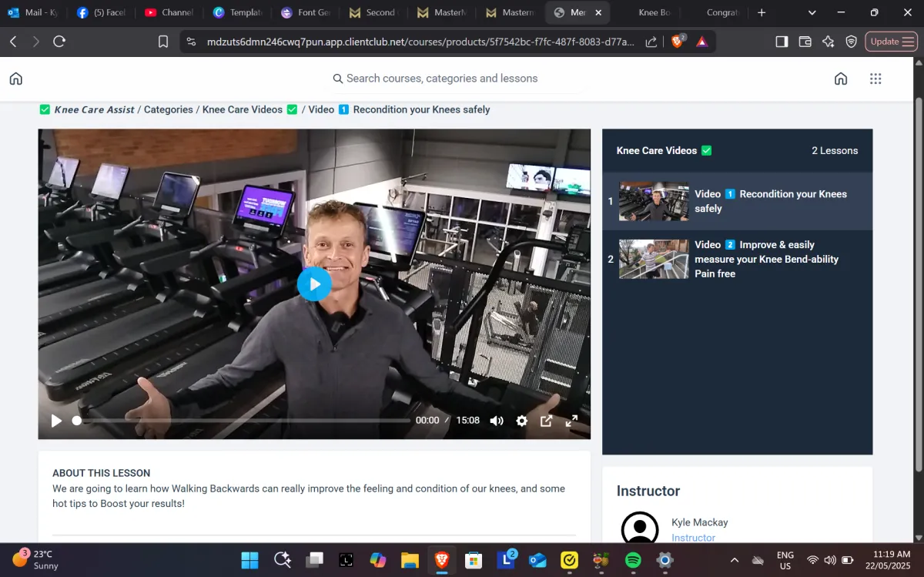Image resolution: width=924 pixels, height=577 pixels.
Task: Open Brave Shields lion icon
Action: tap(678, 42)
